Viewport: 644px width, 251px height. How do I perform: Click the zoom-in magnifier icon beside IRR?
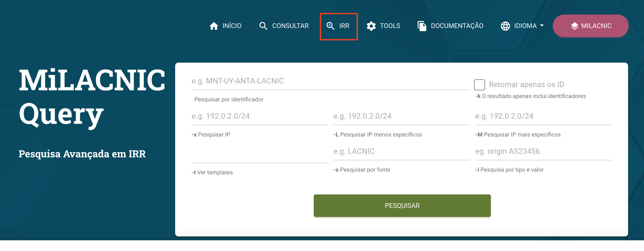[330, 26]
